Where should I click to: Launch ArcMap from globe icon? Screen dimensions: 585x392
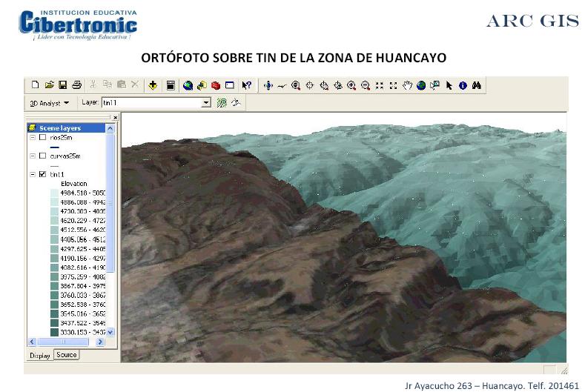188,85
